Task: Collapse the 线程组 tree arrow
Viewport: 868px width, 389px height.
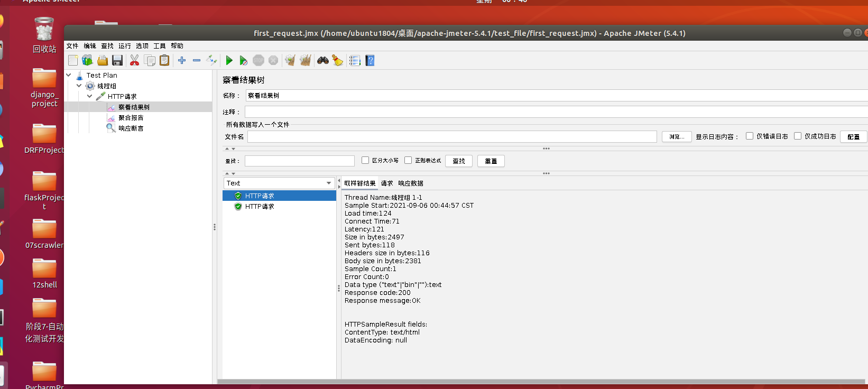Action: [79, 86]
